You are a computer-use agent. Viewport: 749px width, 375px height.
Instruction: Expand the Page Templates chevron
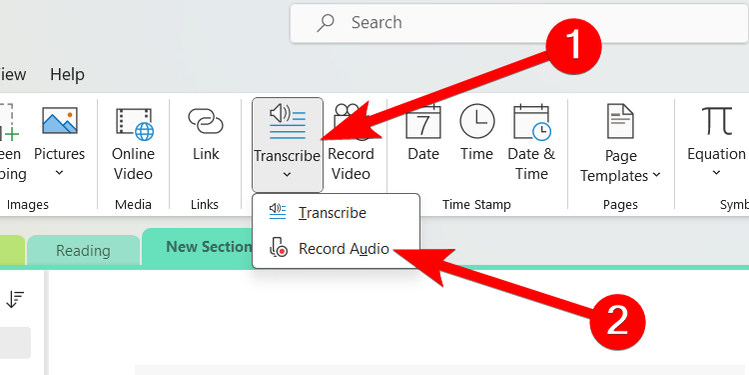[x=656, y=175]
